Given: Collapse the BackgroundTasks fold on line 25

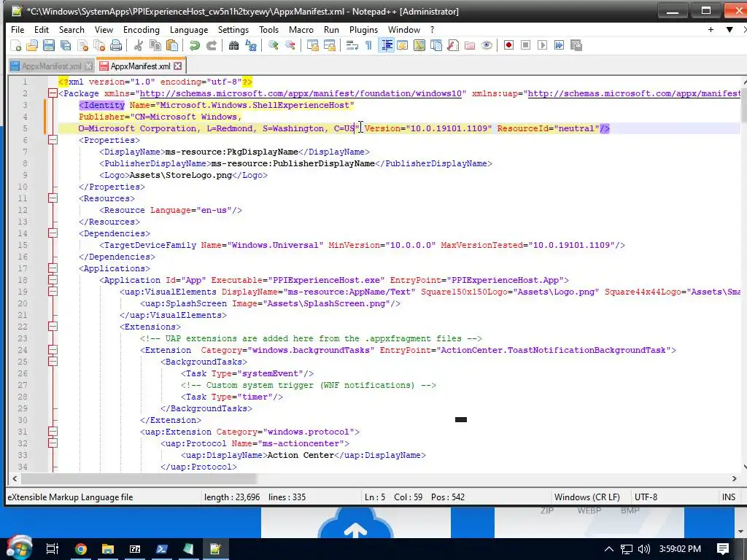Looking at the screenshot, I should point(53,362).
